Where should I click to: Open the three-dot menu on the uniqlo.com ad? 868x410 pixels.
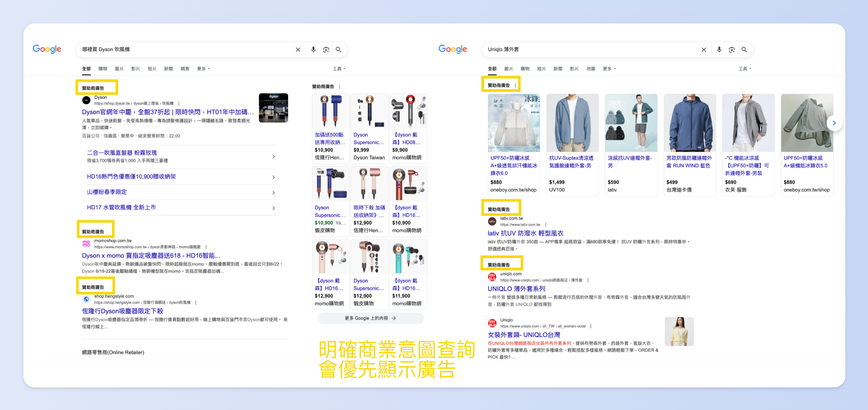tap(588, 280)
